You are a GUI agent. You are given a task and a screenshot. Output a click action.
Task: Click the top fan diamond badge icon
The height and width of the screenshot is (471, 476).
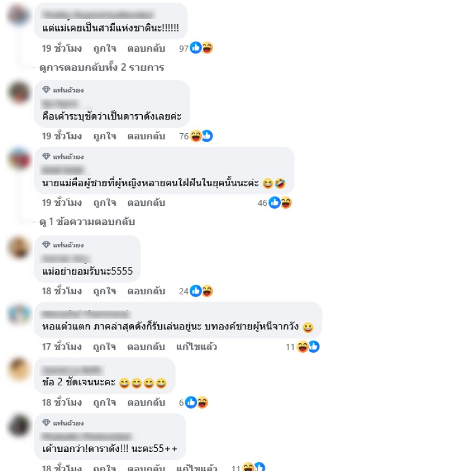(x=46, y=90)
